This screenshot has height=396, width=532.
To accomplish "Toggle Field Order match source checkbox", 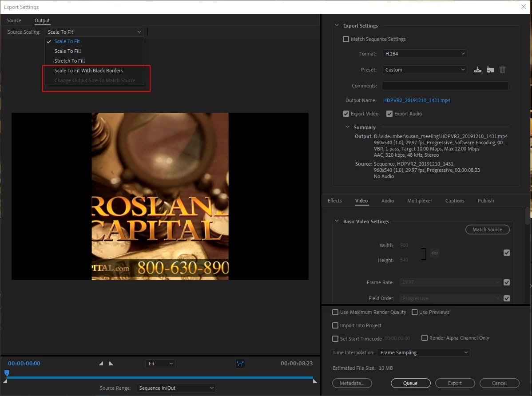I will point(507,298).
